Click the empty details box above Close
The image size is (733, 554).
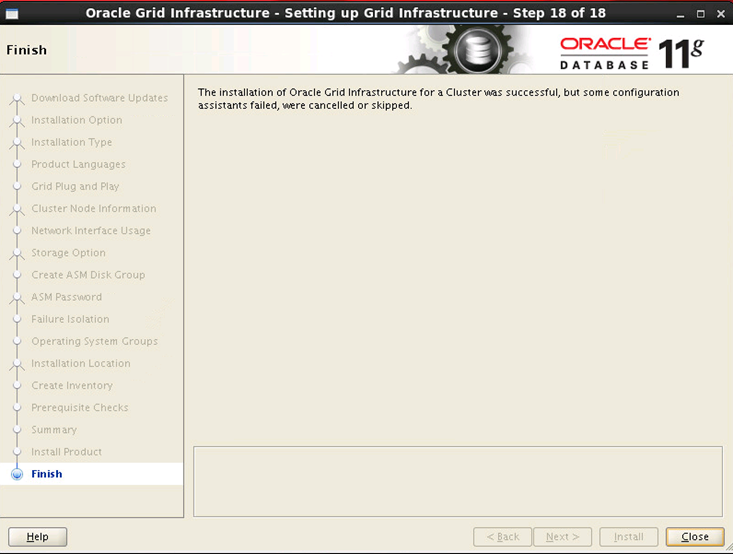click(458, 482)
